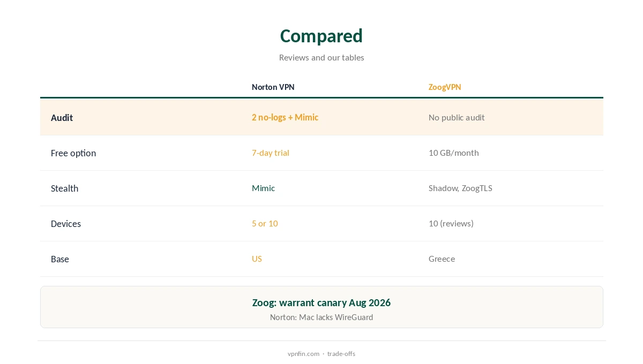Viewport: 643px width, 364px height.
Task: Click the "10 (reviews)" cell
Action: (451, 223)
